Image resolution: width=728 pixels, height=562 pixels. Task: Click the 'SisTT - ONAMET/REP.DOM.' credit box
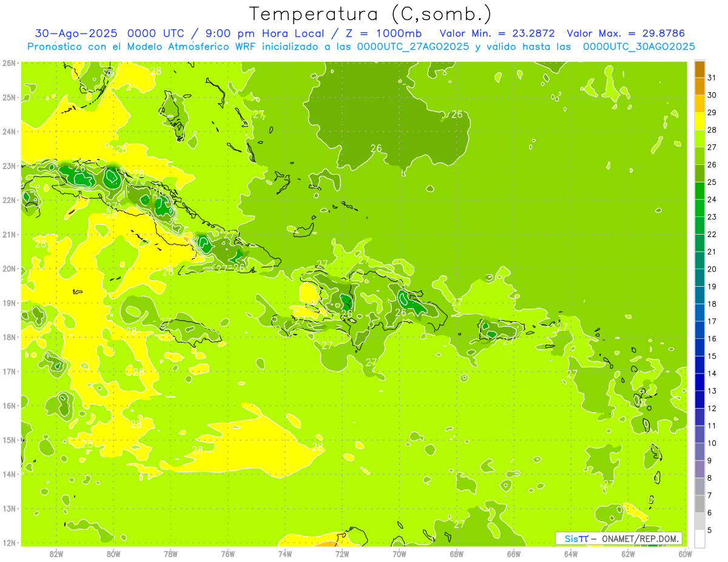tap(619, 538)
